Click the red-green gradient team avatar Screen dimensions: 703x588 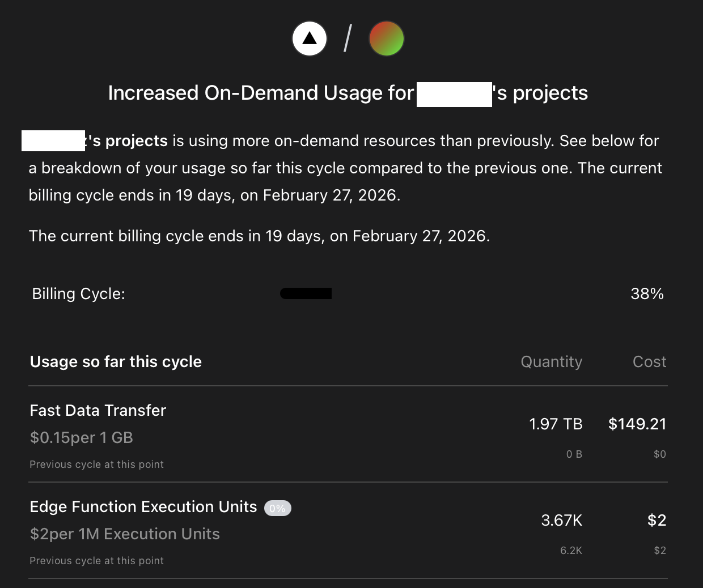pos(386,39)
